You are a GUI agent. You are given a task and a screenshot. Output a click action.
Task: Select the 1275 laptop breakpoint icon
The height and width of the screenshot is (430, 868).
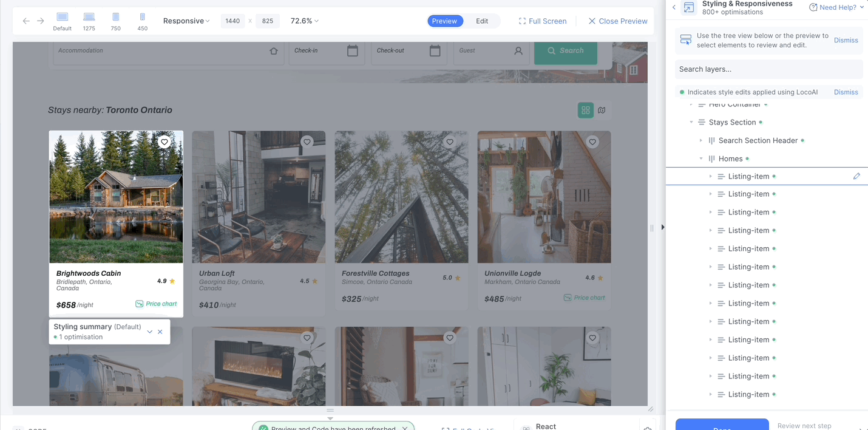(x=89, y=17)
